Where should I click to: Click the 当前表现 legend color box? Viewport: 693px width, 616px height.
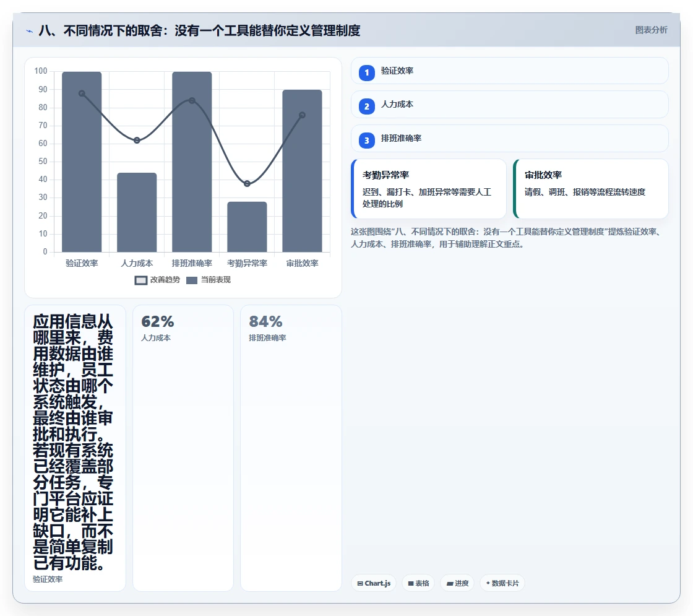tap(192, 280)
